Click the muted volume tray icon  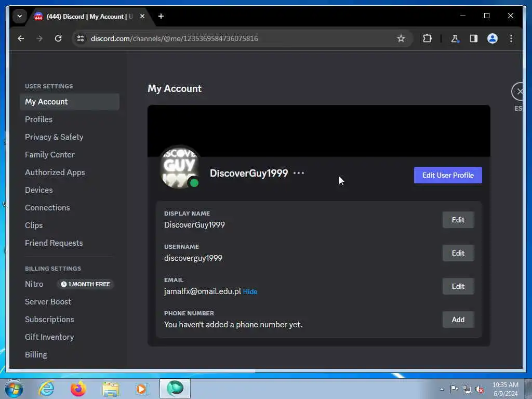click(x=480, y=390)
